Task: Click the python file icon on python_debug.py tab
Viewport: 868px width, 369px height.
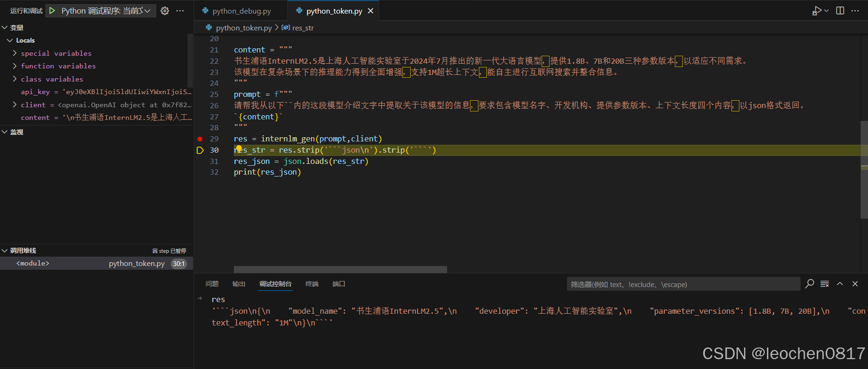Action: point(205,10)
